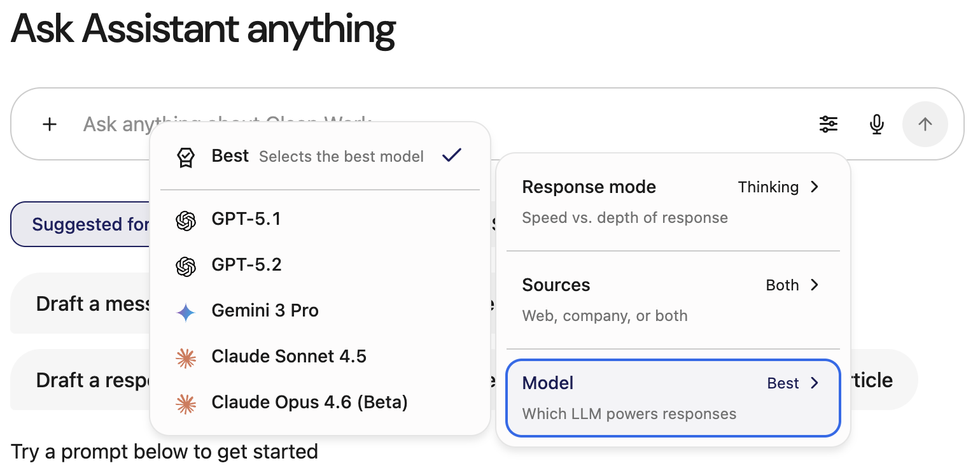The height and width of the screenshot is (470, 980).
Task: Click the checkmark next to Best
Action: click(451, 155)
